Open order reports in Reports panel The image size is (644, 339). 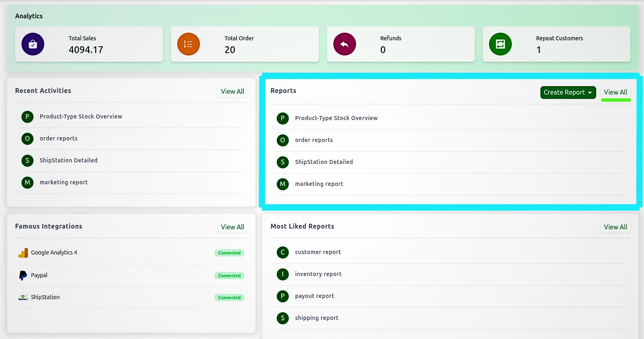coord(314,140)
